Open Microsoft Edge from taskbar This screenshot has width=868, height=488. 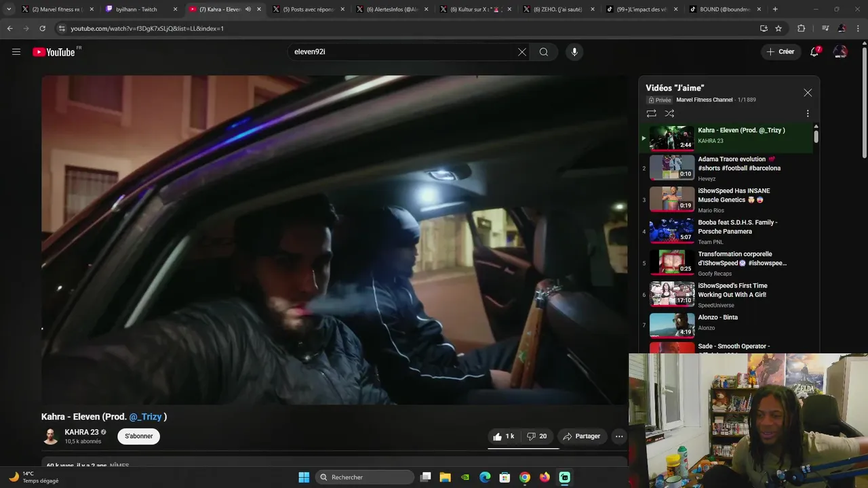485,477
